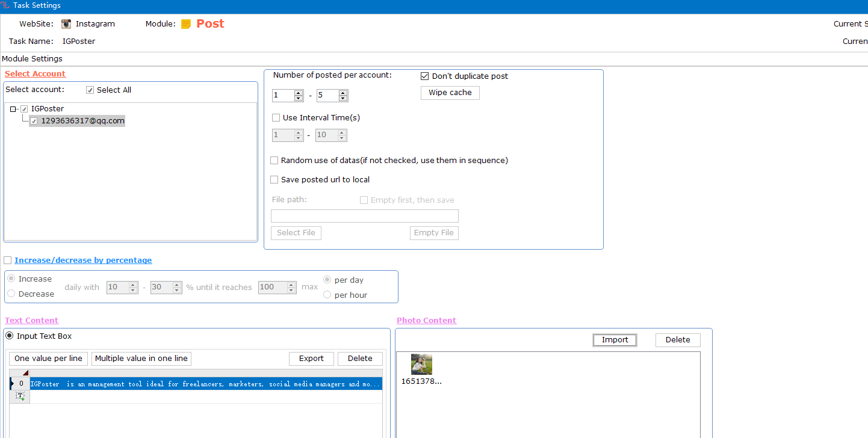Decrease maximum posts per account value
This screenshot has height=438, width=868.
point(343,98)
